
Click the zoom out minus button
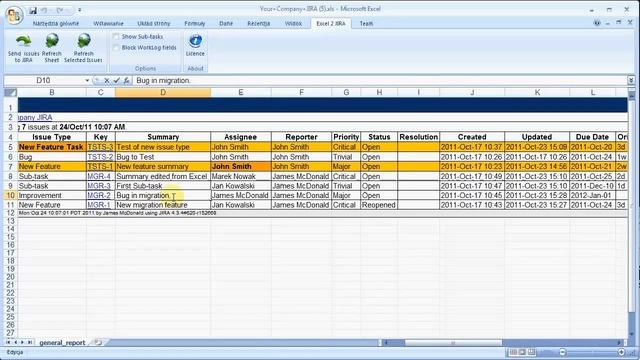[x=562, y=352]
